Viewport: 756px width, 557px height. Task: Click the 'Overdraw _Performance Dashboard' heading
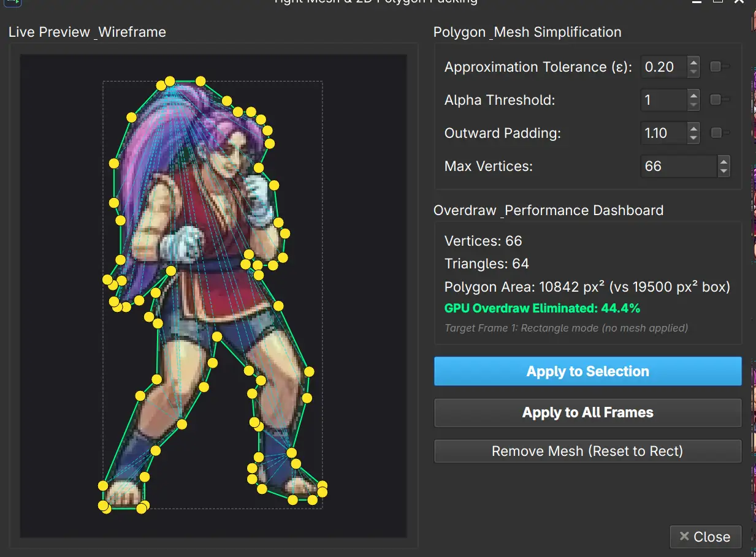(x=548, y=210)
